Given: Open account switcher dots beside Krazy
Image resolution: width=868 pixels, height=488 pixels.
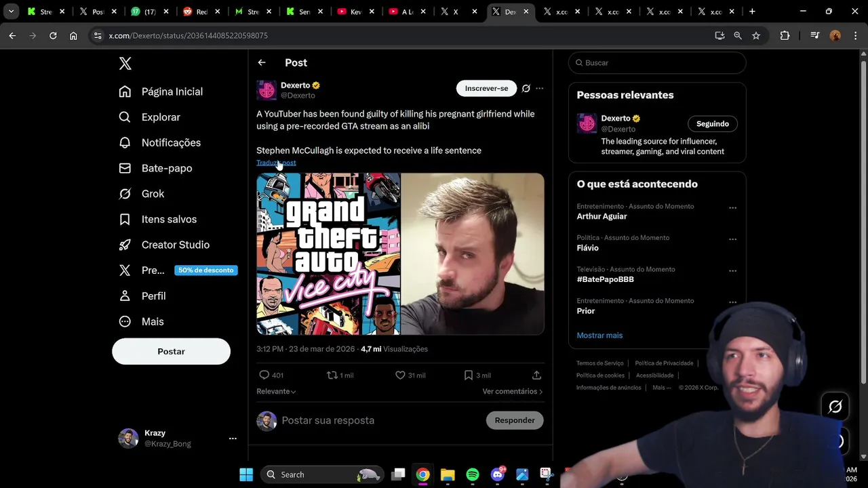Looking at the screenshot, I should tap(233, 439).
